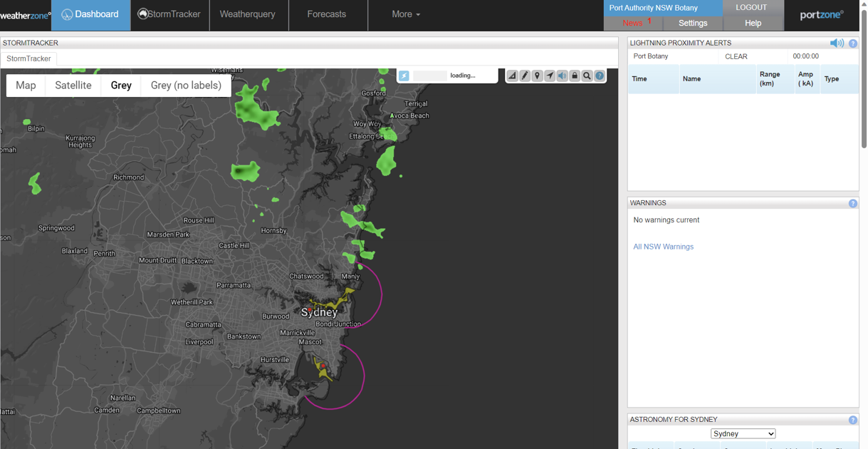Click the location pin marker tool

[537, 76]
